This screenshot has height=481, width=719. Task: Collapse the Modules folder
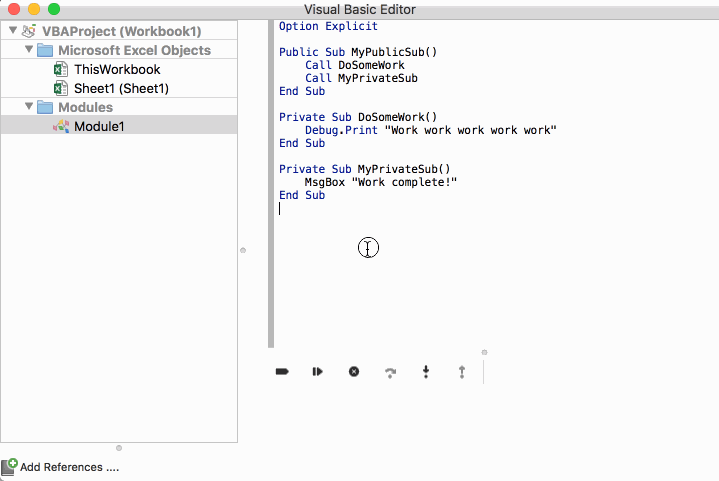click(29, 106)
